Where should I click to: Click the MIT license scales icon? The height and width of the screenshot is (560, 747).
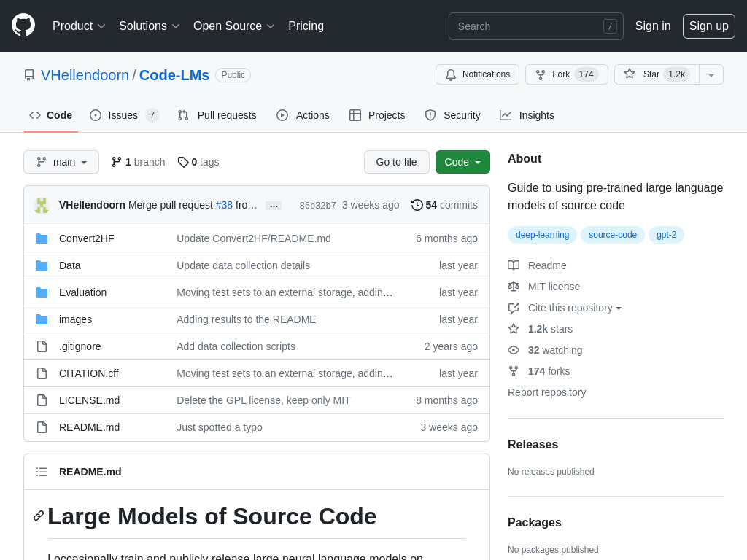(x=514, y=287)
